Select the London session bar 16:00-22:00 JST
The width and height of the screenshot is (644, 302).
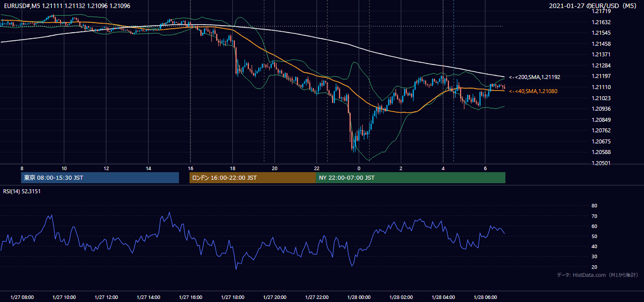pos(252,178)
